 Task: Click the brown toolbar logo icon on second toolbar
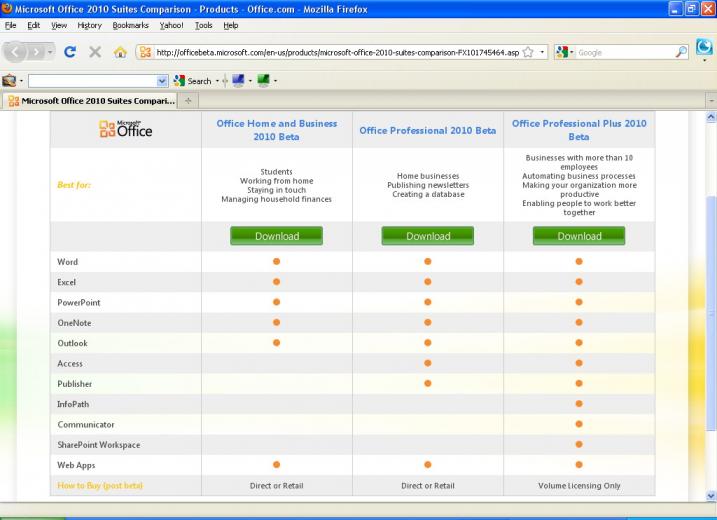point(9,81)
